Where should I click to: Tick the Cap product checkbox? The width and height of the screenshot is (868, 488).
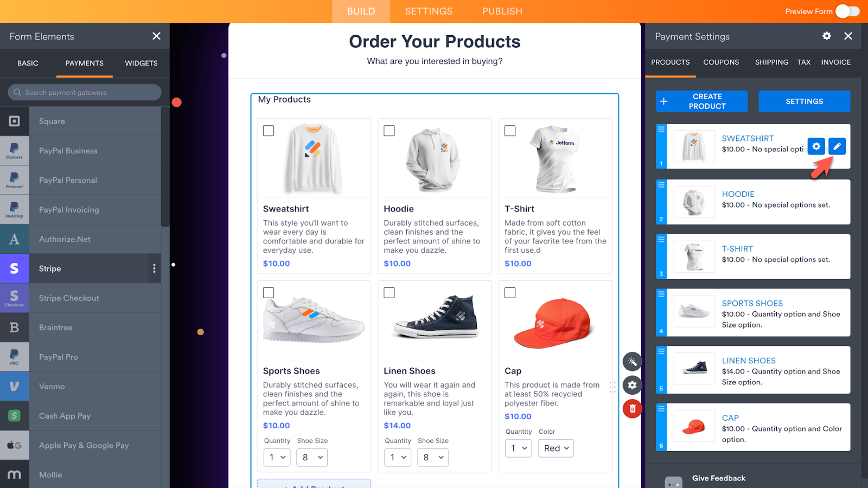510,293
